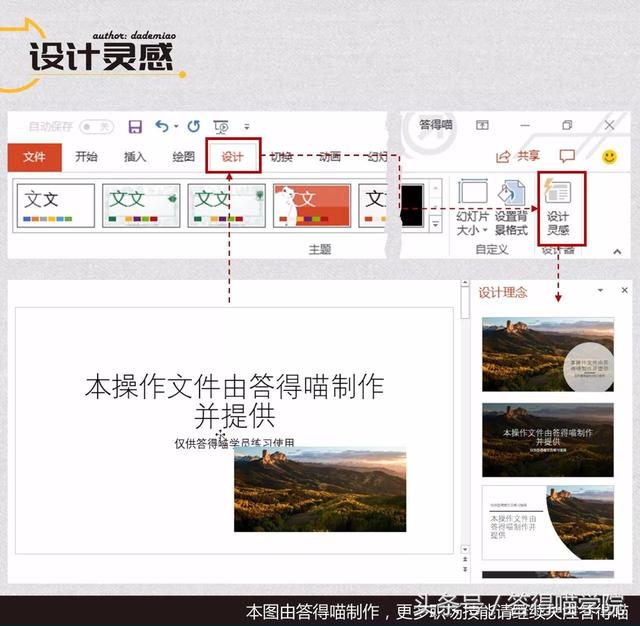The width and height of the screenshot is (640, 626).
Task: Apply the third green theme thumbnail
Action: [x=227, y=205]
